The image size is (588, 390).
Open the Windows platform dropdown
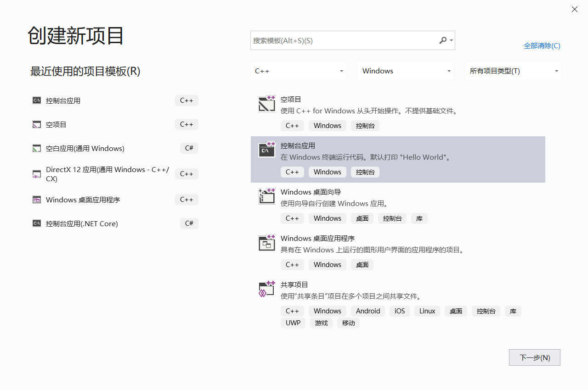coord(405,71)
